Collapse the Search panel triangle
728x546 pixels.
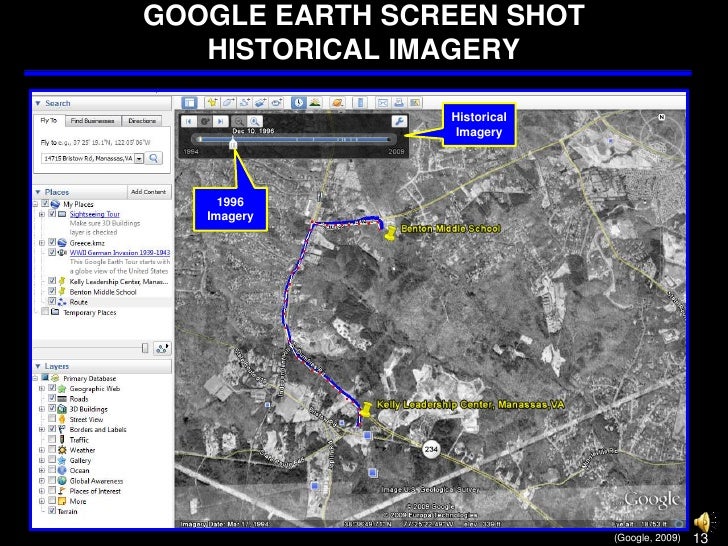pos(38,103)
